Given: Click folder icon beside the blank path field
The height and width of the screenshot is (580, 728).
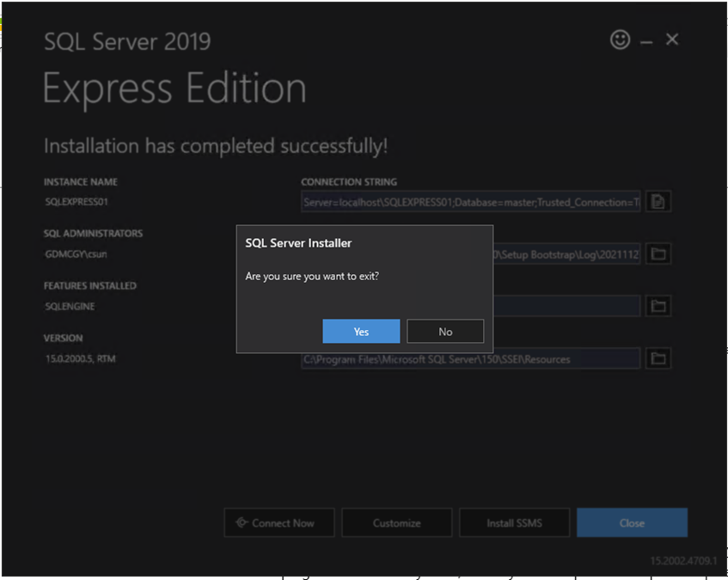Looking at the screenshot, I should tap(658, 307).
